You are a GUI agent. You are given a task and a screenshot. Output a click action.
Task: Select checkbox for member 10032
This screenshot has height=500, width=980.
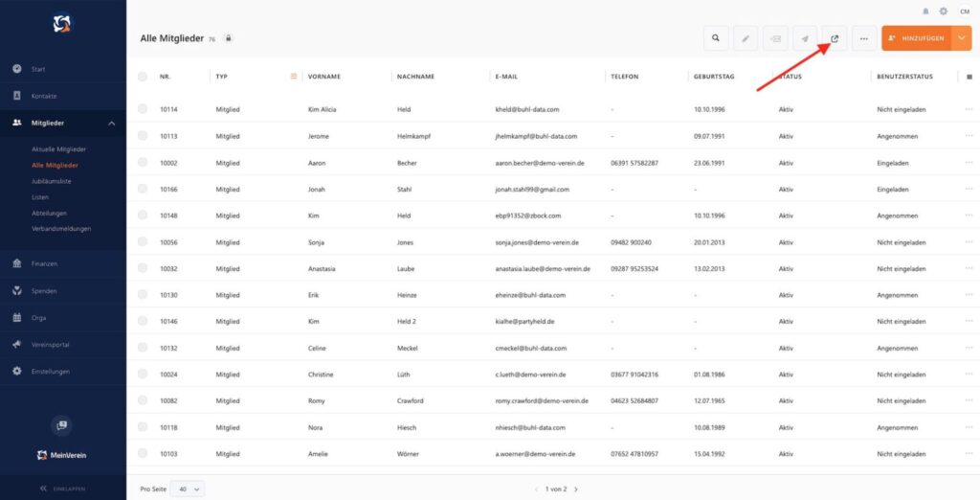pyautogui.click(x=143, y=268)
